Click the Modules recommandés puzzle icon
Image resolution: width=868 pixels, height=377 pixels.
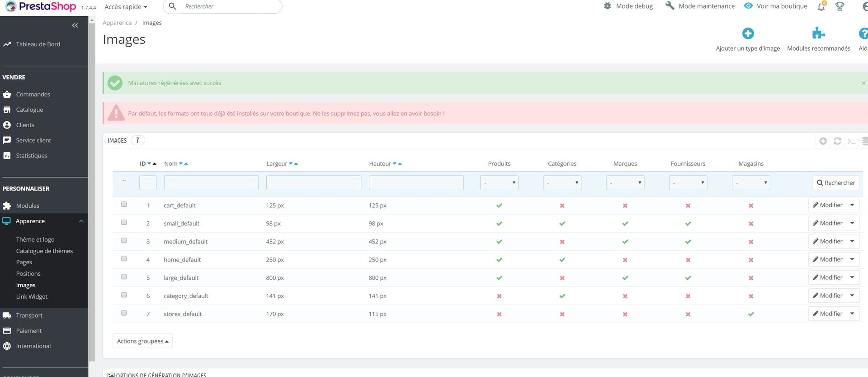[818, 33]
